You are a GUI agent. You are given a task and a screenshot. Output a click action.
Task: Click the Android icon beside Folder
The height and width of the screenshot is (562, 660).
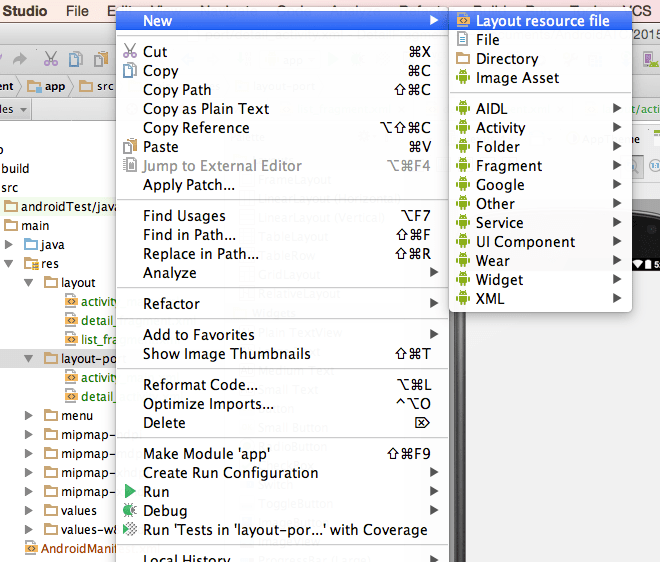(x=463, y=146)
